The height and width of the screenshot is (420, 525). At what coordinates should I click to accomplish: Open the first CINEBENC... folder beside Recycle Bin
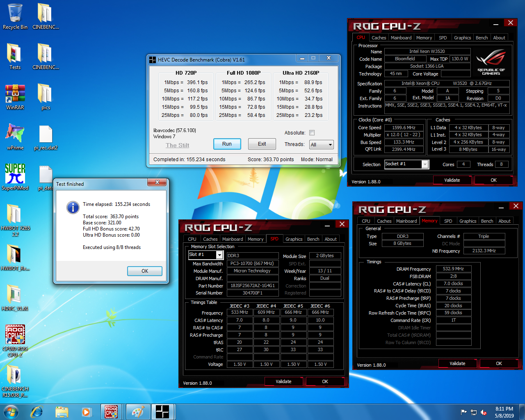[46, 16]
